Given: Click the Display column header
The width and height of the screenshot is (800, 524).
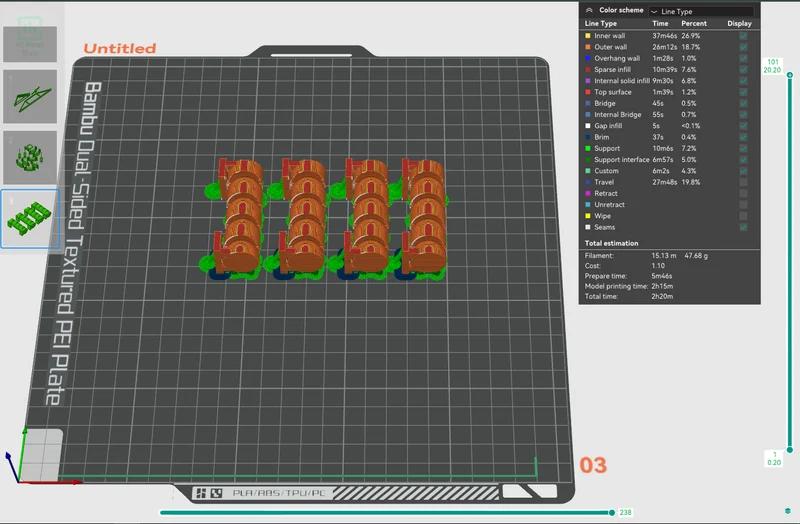Looking at the screenshot, I should pyautogui.click(x=739, y=23).
